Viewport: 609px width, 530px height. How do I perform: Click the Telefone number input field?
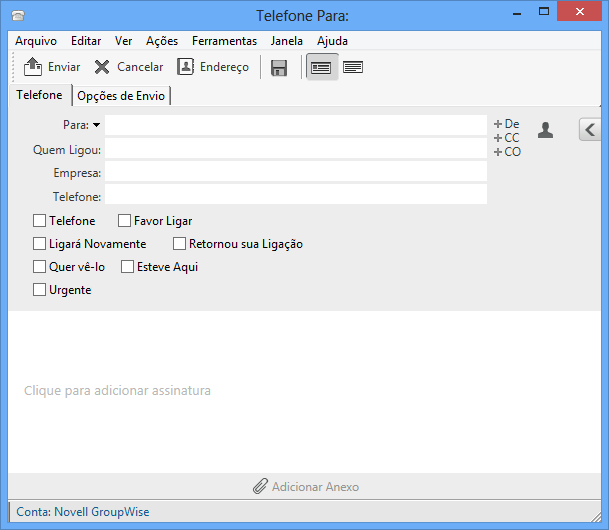(x=296, y=195)
